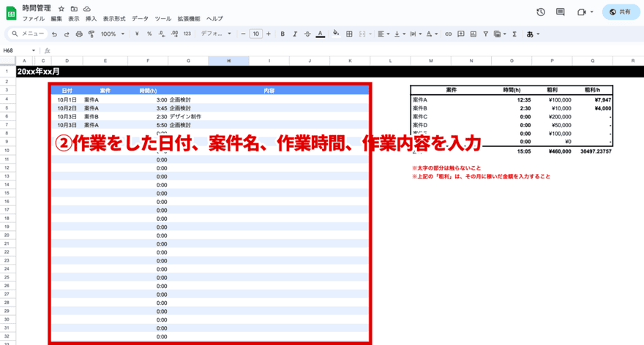Start a Meet call camera icon
644x345 pixels.
(x=582, y=12)
